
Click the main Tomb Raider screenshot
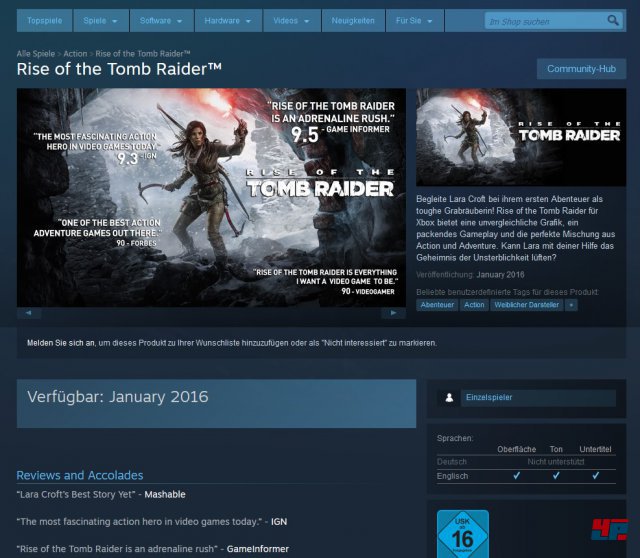[211, 198]
